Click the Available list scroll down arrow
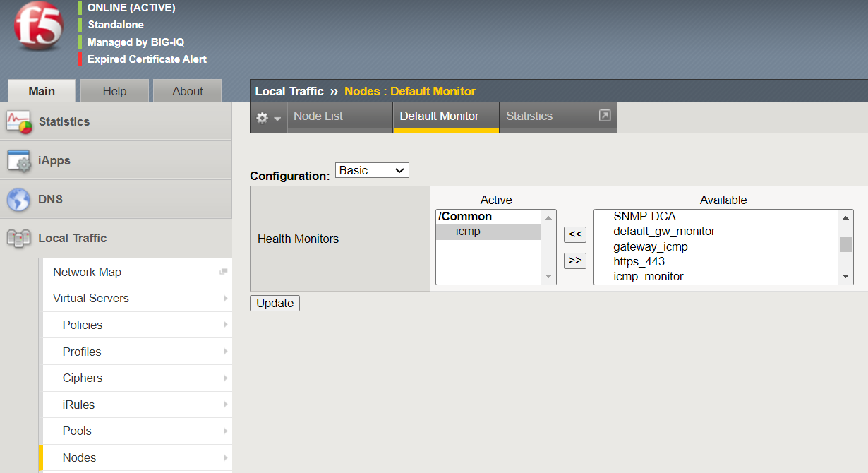This screenshot has width=868, height=473. tap(846, 277)
